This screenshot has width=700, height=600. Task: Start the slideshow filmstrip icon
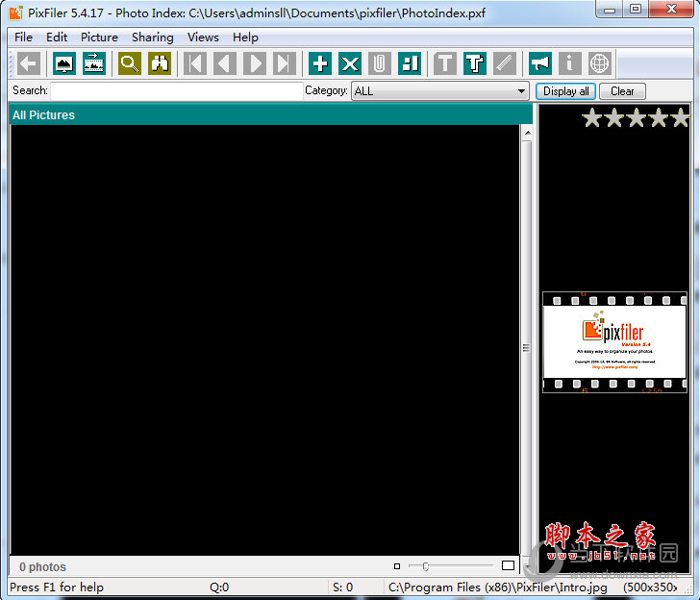[94, 63]
